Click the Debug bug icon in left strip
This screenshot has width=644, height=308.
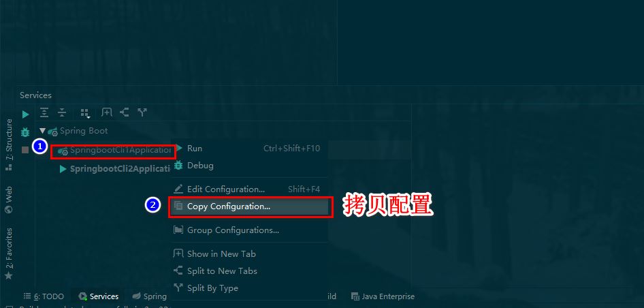pos(25,132)
